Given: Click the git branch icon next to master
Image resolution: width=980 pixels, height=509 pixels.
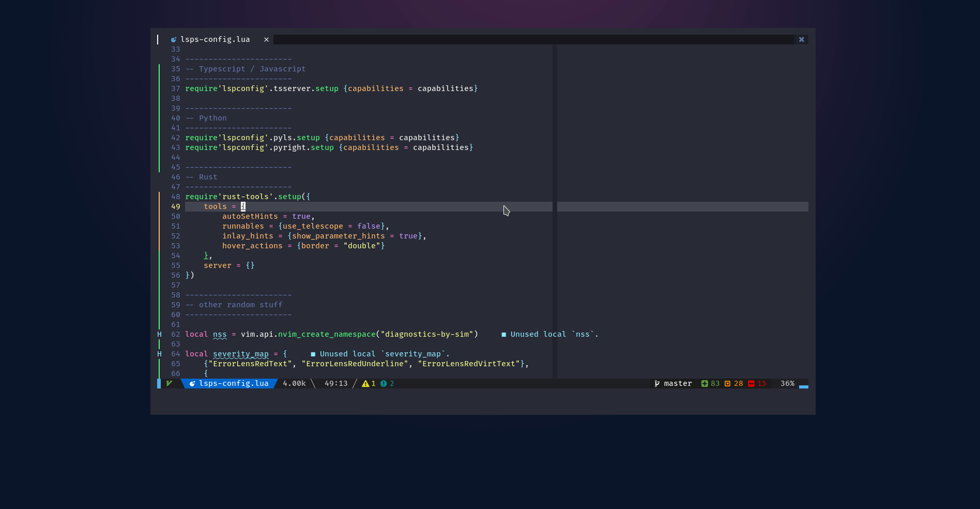Looking at the screenshot, I should pyautogui.click(x=656, y=383).
